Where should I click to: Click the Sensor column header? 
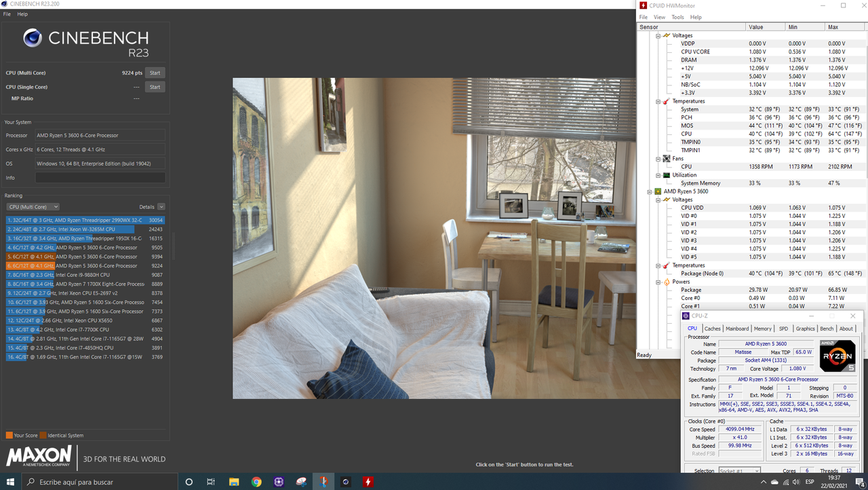coord(691,27)
